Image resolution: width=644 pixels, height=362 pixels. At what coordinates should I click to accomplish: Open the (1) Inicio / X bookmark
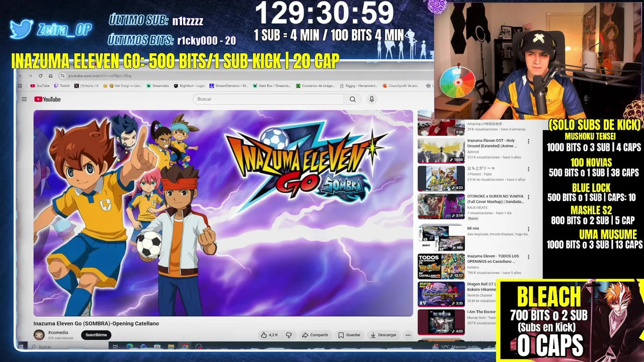[x=87, y=86]
